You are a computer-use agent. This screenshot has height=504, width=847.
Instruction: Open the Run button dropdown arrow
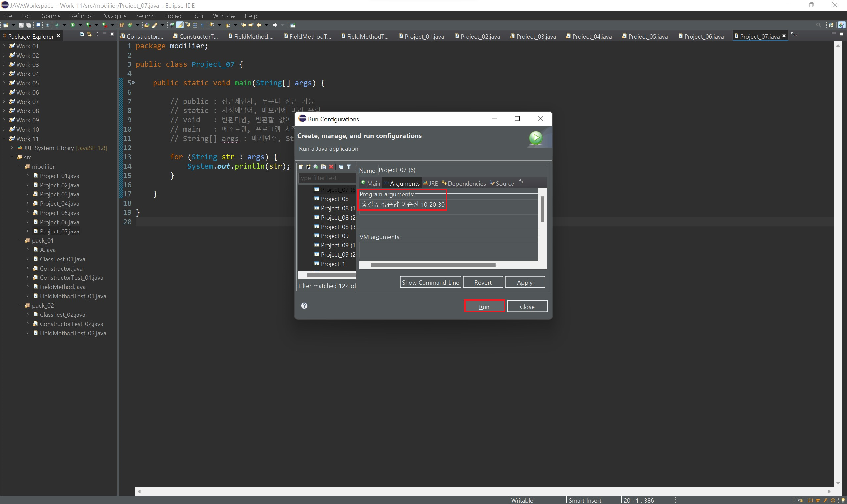point(80,25)
